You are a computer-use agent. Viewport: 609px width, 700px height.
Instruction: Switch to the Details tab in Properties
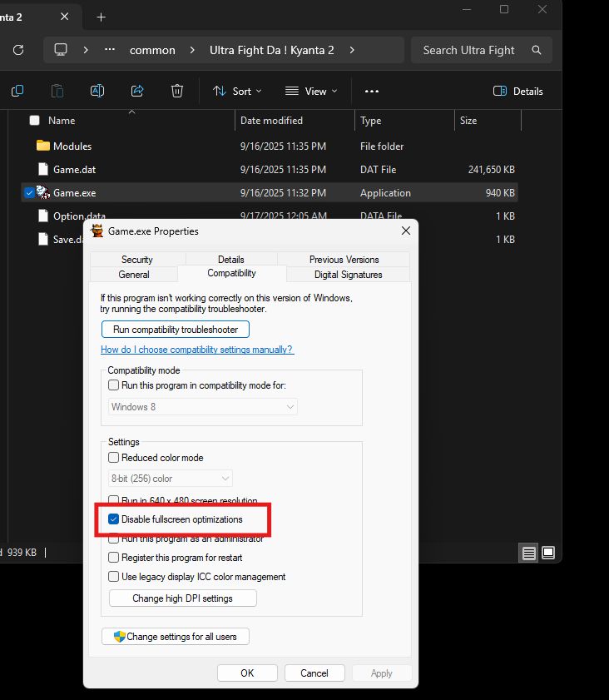[231, 260]
